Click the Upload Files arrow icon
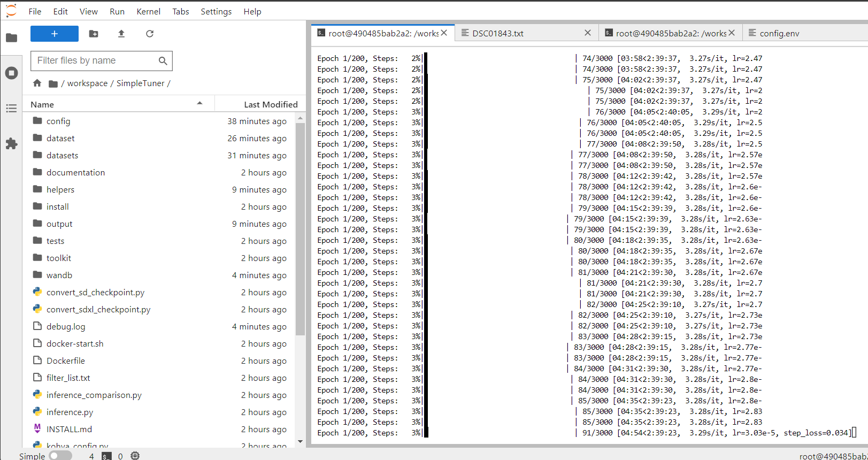Screen dimensions: 868x460 coord(121,34)
